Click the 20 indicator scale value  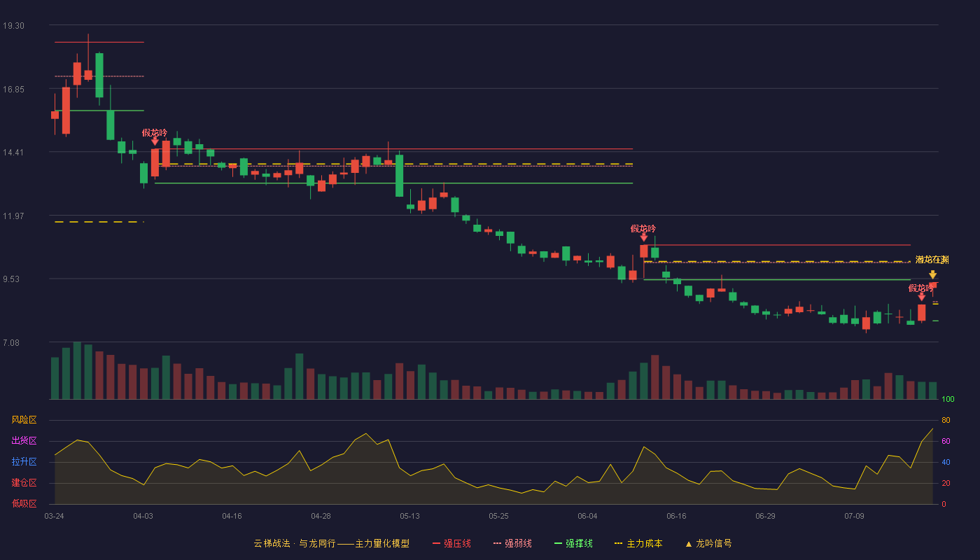(946, 483)
